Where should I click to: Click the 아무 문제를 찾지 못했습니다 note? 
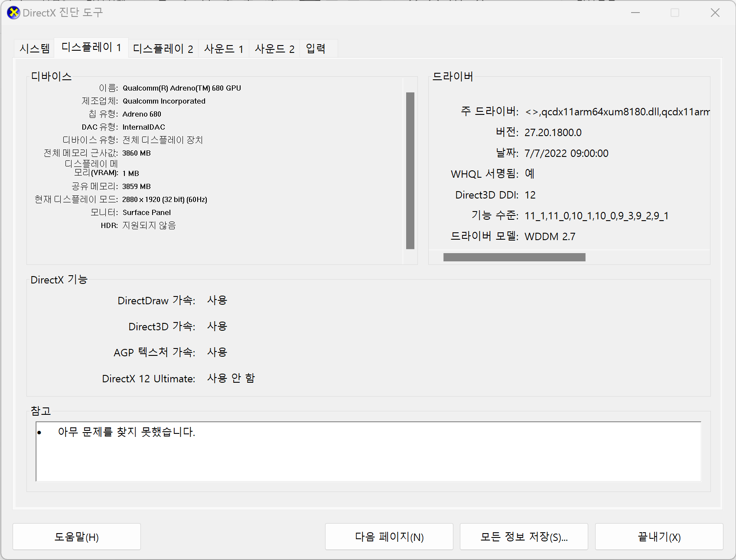coord(127,432)
